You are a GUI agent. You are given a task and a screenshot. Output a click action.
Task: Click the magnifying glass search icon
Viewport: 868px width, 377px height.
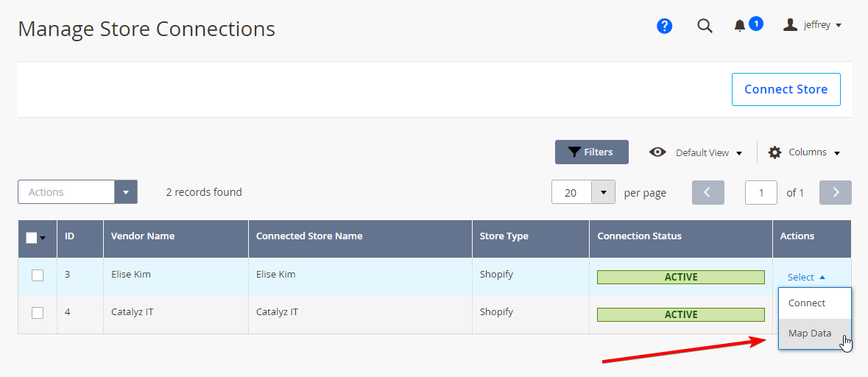pos(704,26)
